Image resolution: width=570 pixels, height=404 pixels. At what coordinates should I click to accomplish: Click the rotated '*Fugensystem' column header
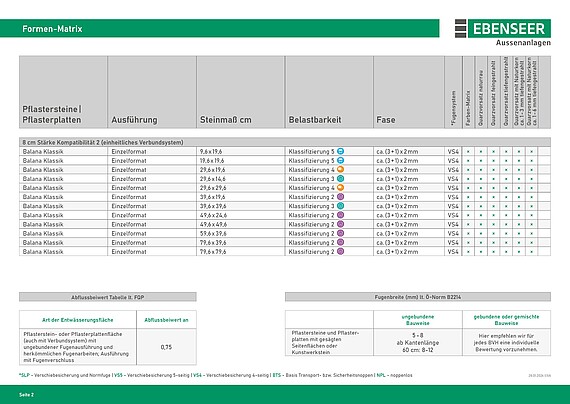pyautogui.click(x=453, y=108)
